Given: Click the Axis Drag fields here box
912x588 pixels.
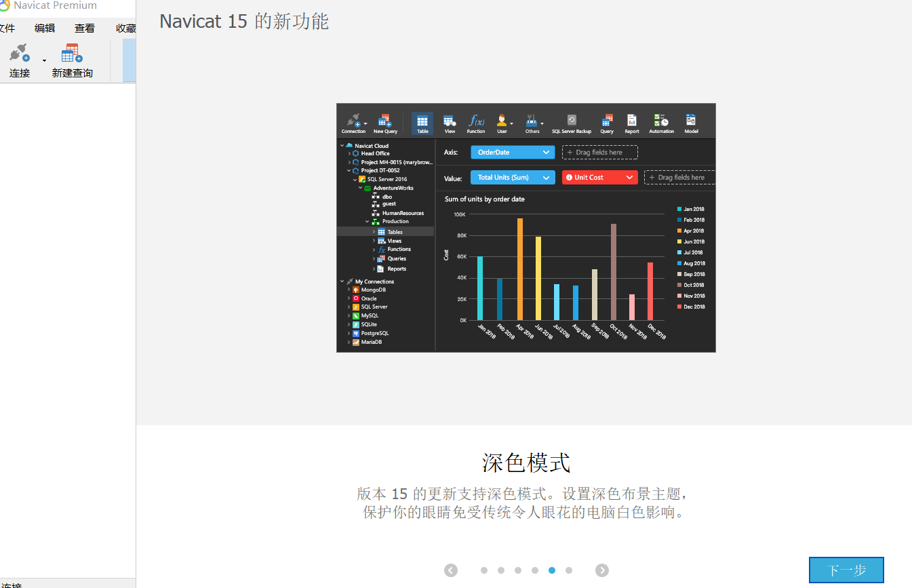Looking at the screenshot, I should pos(599,153).
